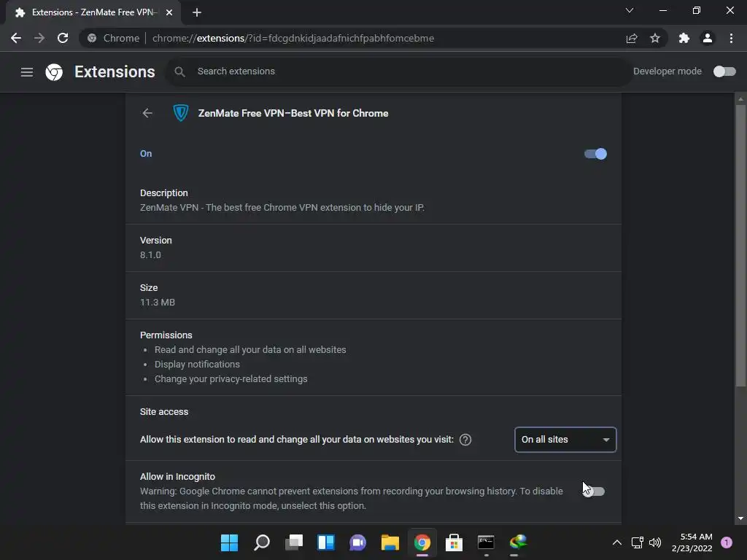Return to the extensions list with back arrow

(147, 113)
